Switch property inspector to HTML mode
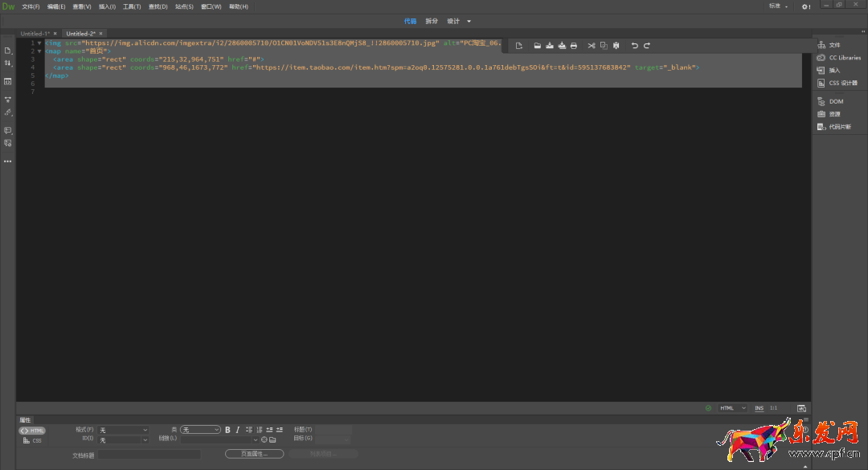The height and width of the screenshot is (470, 868). click(x=33, y=431)
